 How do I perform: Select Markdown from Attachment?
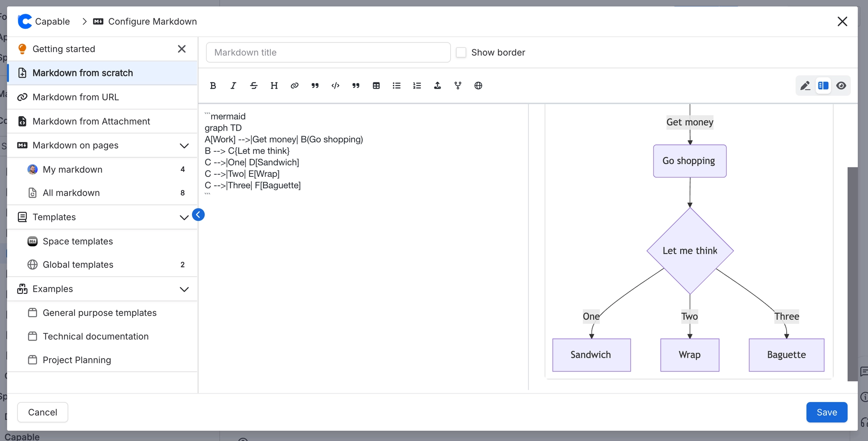point(92,121)
